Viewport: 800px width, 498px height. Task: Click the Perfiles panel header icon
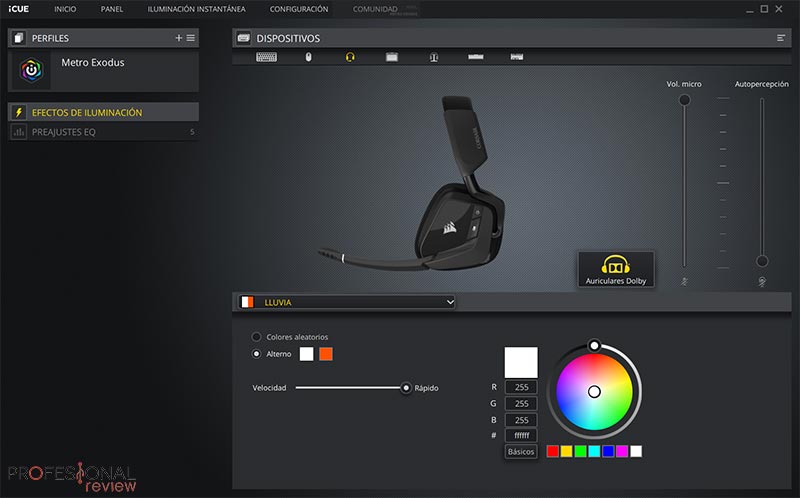pyautogui.click(x=19, y=38)
